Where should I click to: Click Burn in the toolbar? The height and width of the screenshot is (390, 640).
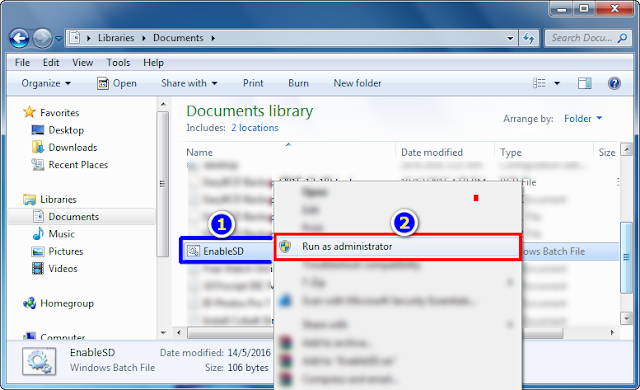(298, 83)
